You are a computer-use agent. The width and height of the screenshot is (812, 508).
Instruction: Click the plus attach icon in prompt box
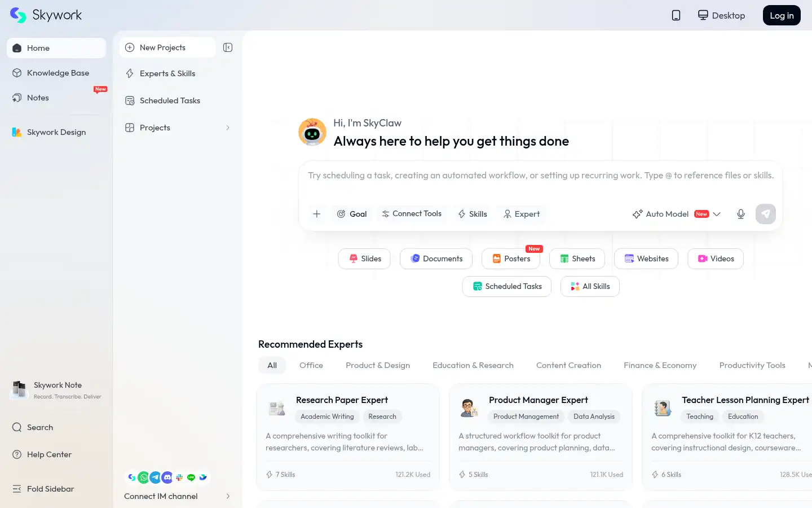pyautogui.click(x=317, y=214)
